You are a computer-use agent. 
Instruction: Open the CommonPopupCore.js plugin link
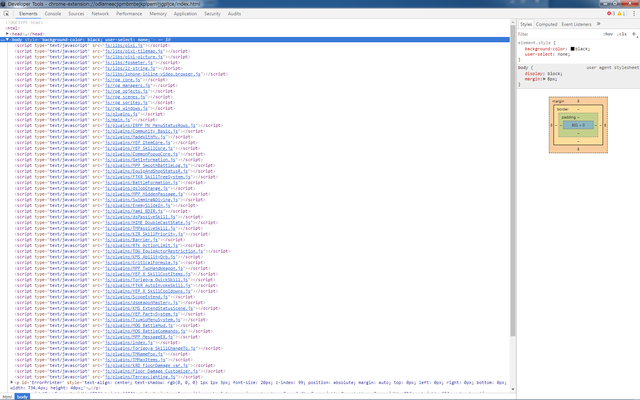142,154
